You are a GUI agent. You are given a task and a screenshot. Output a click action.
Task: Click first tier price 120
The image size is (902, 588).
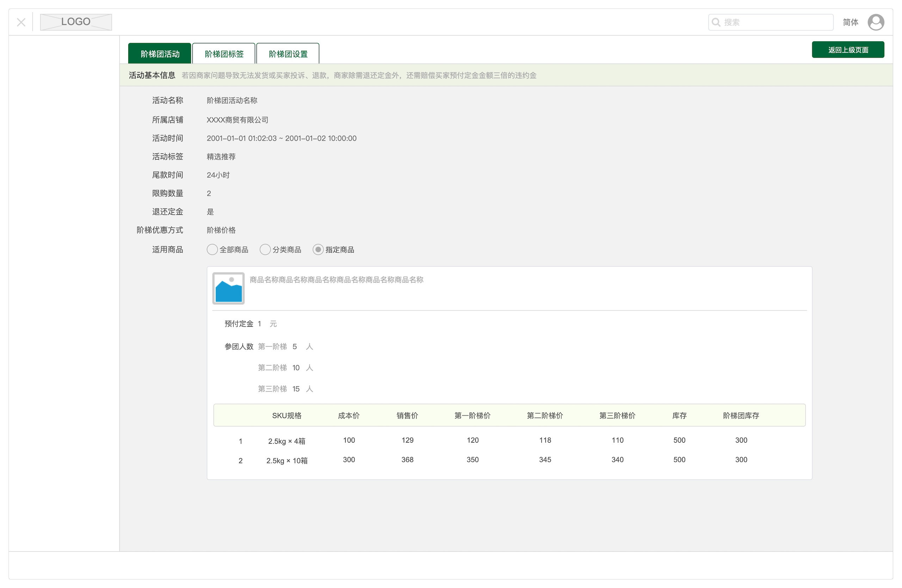click(x=472, y=440)
